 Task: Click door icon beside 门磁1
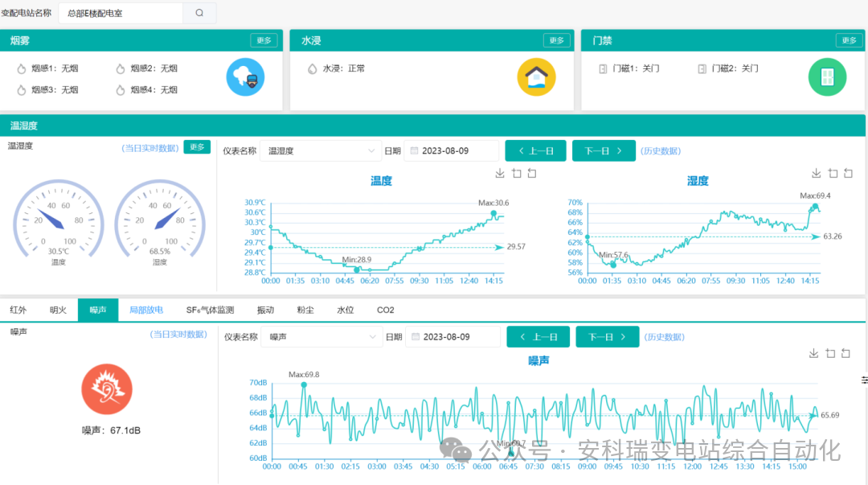pos(603,68)
